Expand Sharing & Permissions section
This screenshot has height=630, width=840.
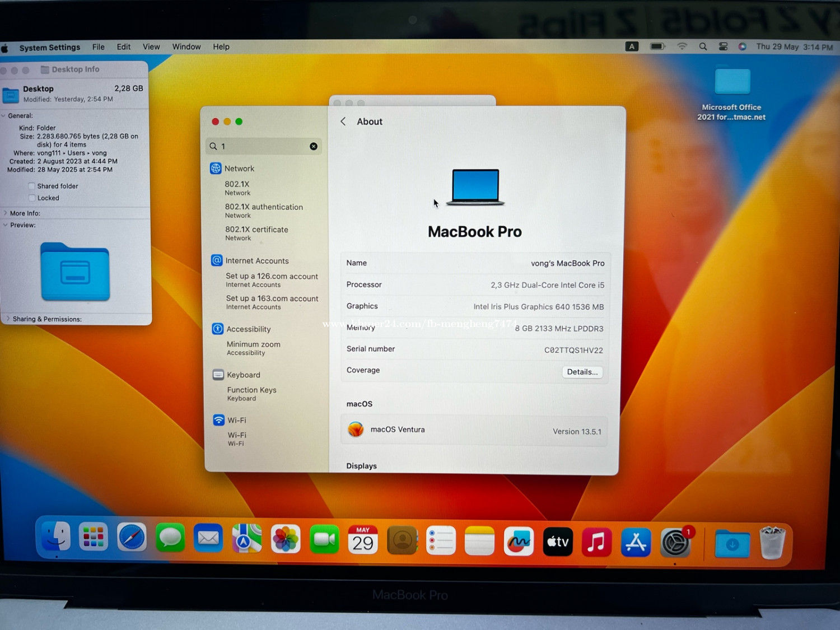pyautogui.click(x=8, y=319)
